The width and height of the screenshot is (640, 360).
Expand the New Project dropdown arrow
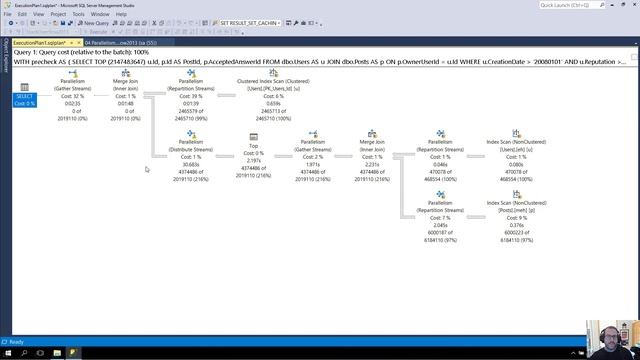pyautogui.click(x=38, y=23)
